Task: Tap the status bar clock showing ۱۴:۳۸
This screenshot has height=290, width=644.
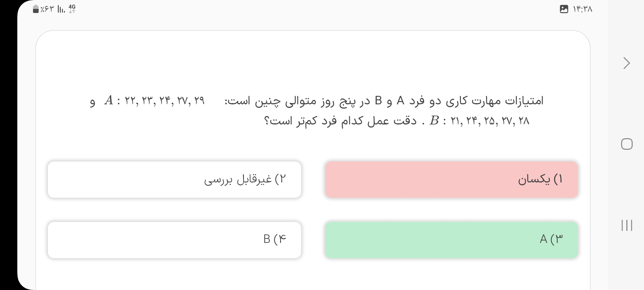Action: pyautogui.click(x=582, y=9)
